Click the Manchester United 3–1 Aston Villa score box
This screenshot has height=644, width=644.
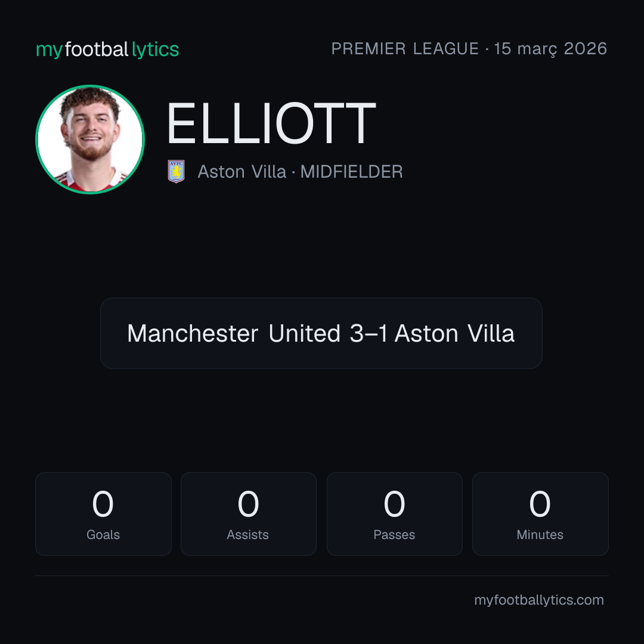[321, 333]
